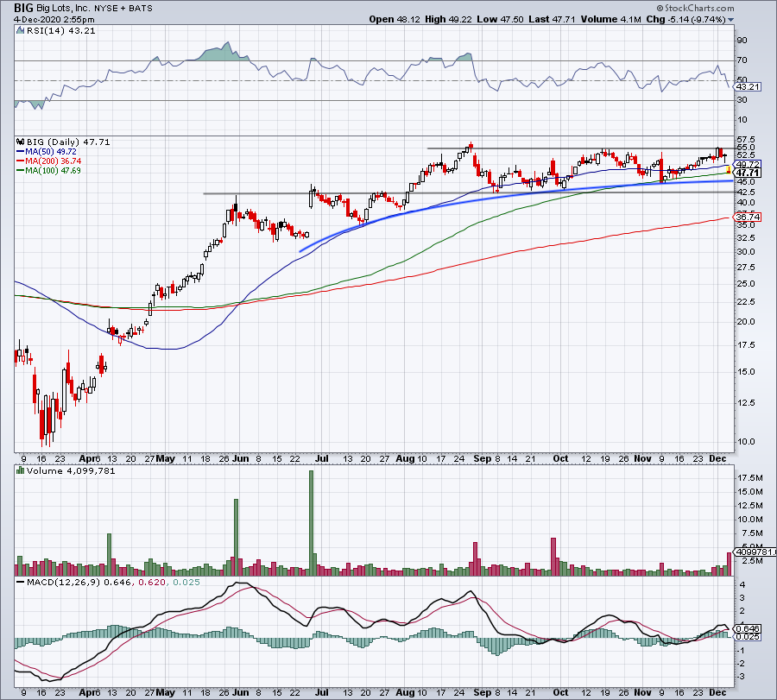The image size is (777, 700).
Task: Click the RSI indicator icon beside RSI(14)
Action: coord(20,30)
